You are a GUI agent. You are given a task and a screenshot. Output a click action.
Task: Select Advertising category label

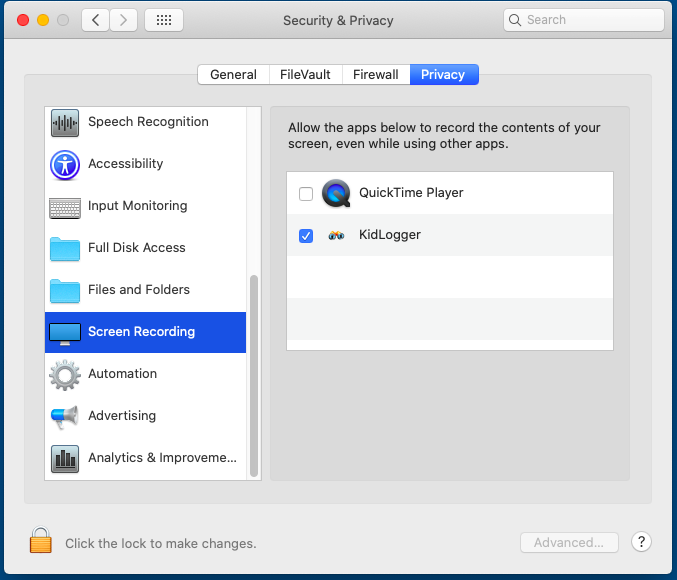(x=122, y=415)
